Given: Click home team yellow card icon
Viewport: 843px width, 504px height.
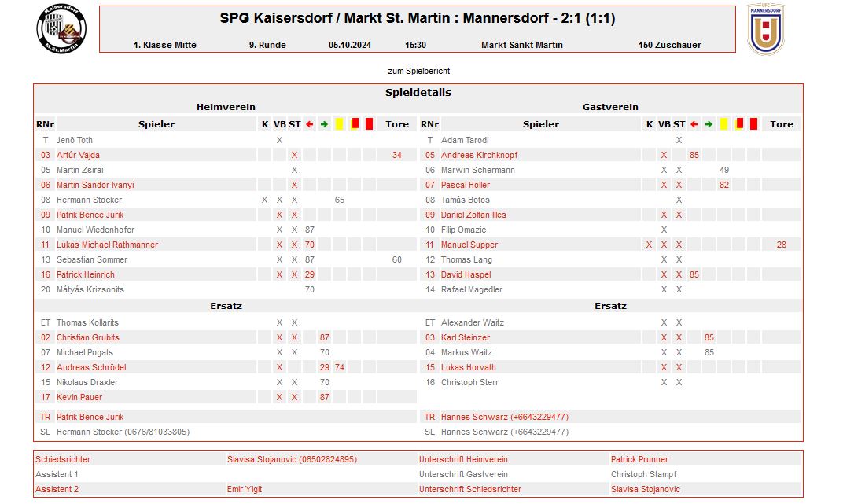Looking at the screenshot, I should 339,124.
